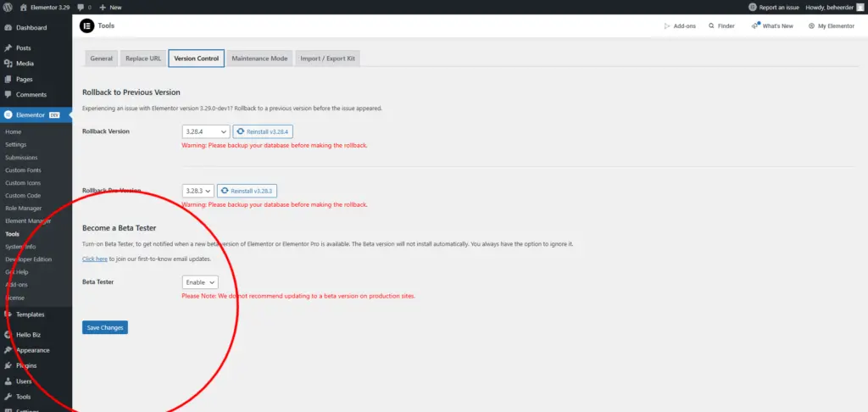Open the Rollback Pro Version 3.28.3 dropdown
This screenshot has width=868, height=412.
point(198,191)
